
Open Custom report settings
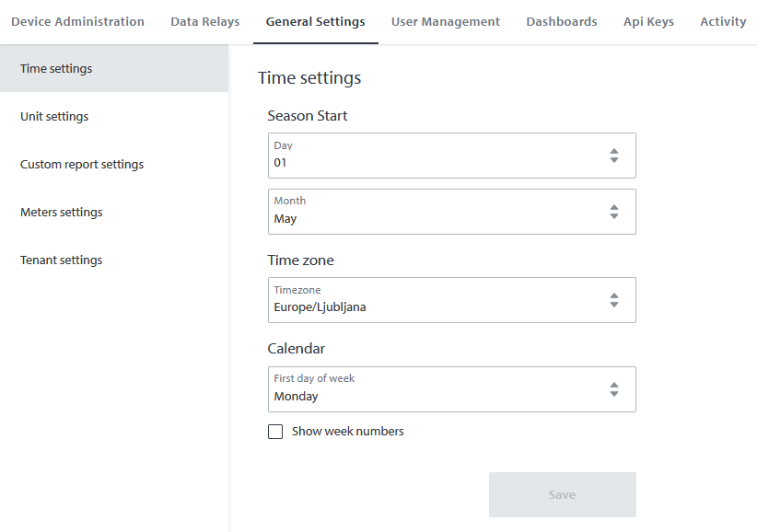tap(81, 164)
